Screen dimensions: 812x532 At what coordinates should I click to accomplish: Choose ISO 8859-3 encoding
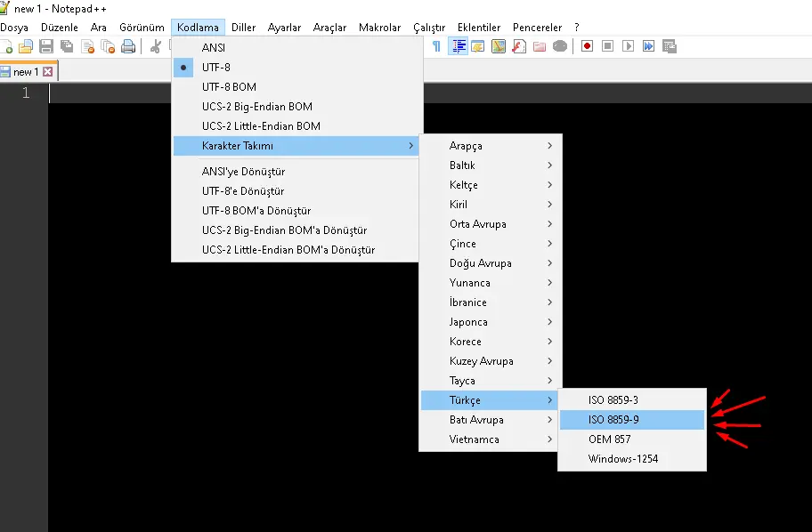click(632, 400)
